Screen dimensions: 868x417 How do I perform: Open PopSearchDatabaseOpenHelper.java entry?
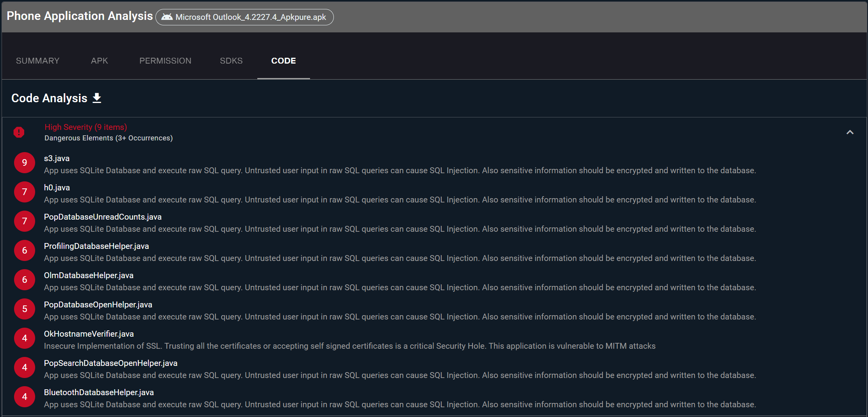pos(111,363)
